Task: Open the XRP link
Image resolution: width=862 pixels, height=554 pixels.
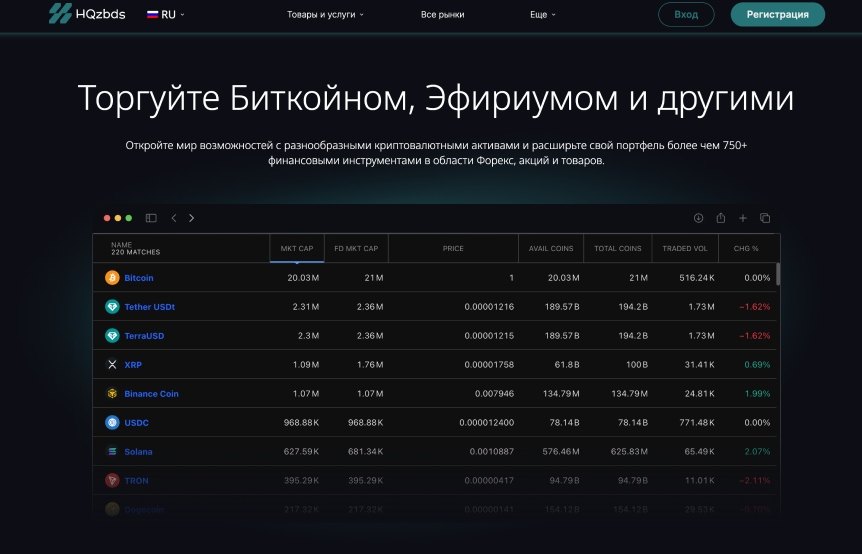Action: click(133, 365)
